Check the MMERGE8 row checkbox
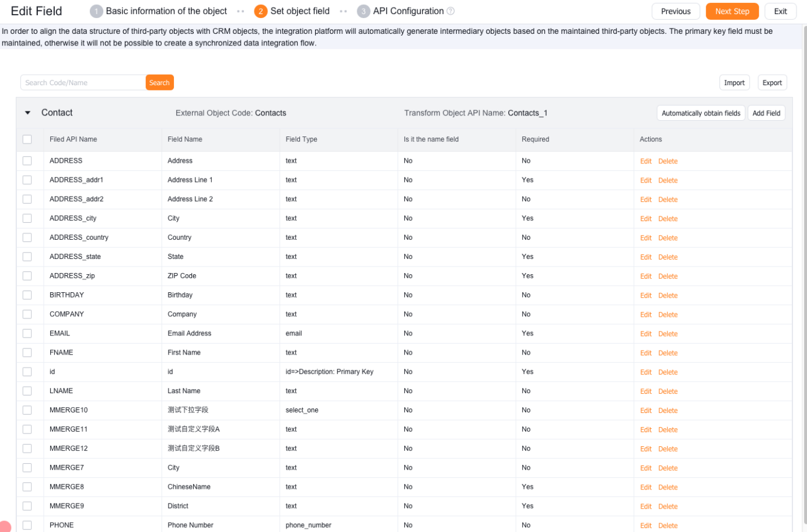The height and width of the screenshot is (532, 807). [x=27, y=487]
